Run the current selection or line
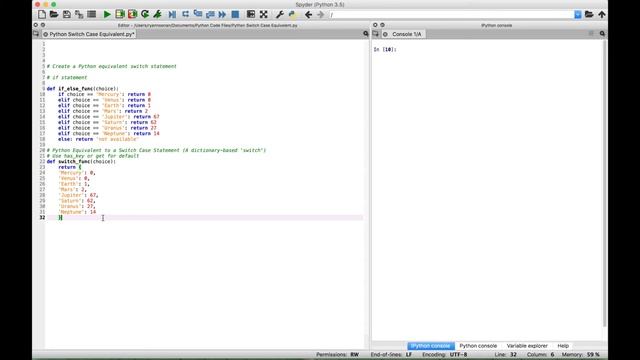The height and width of the screenshot is (360, 640). tap(158, 15)
